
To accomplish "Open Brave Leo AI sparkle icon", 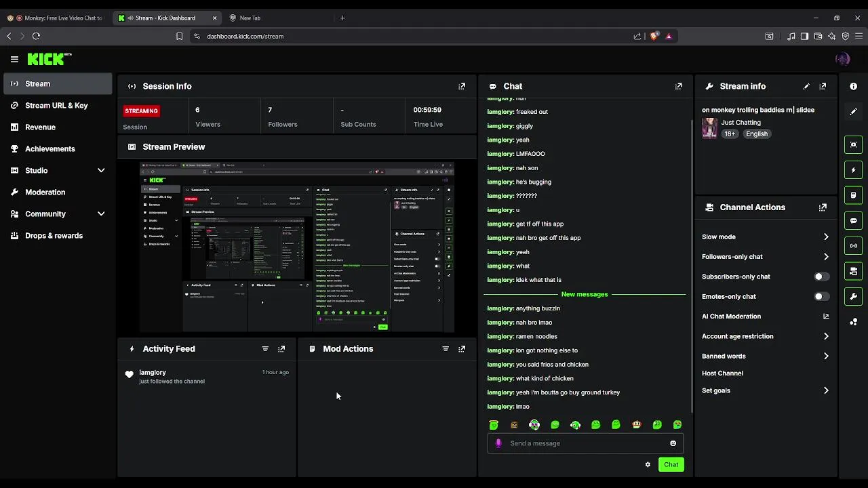I will click(831, 36).
